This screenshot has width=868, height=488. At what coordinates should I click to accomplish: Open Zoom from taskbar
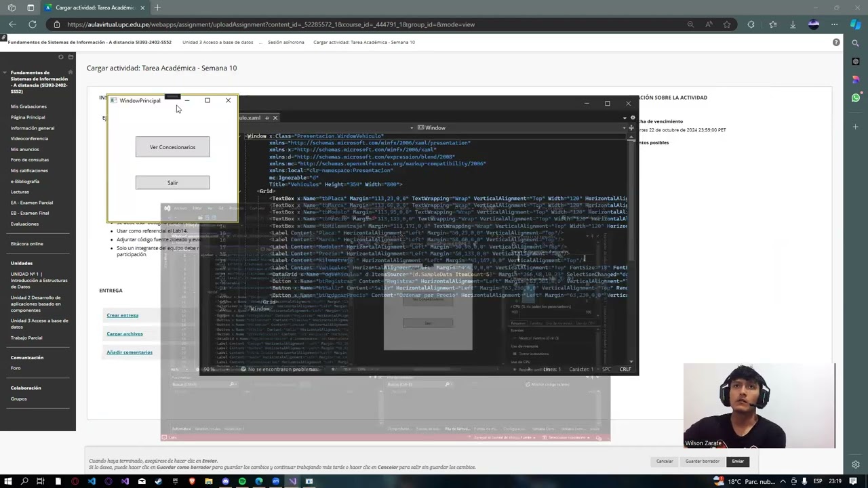click(x=275, y=481)
